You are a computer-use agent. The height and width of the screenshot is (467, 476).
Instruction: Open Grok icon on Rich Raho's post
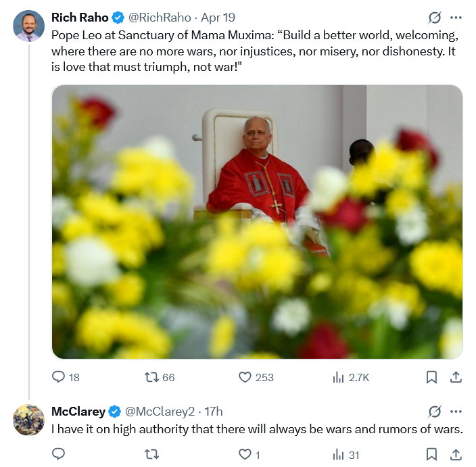point(435,18)
